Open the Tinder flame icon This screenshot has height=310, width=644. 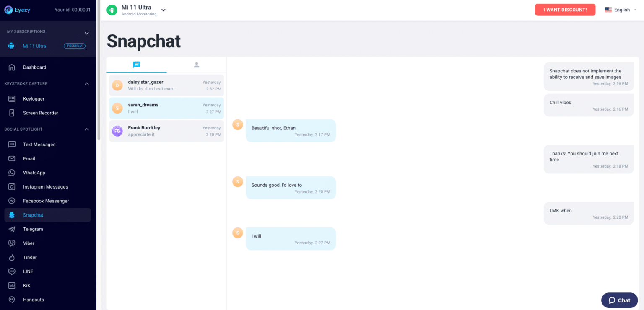coord(12,257)
